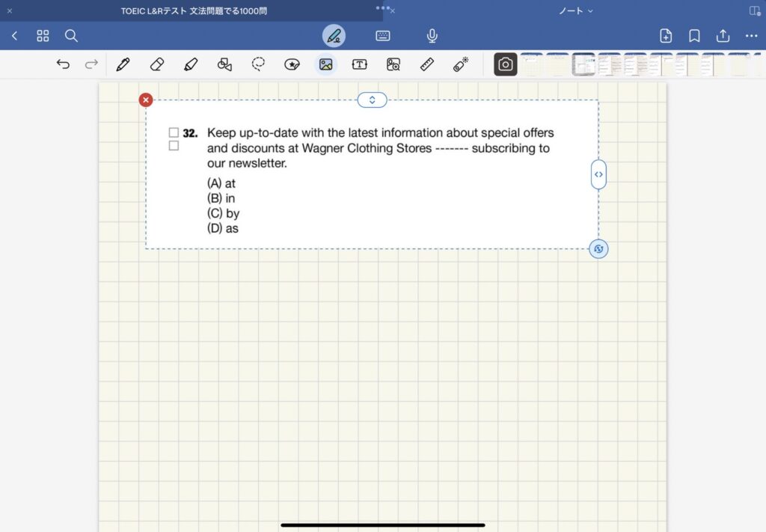
Task: Select the image zoom window tool
Action: (x=393, y=64)
